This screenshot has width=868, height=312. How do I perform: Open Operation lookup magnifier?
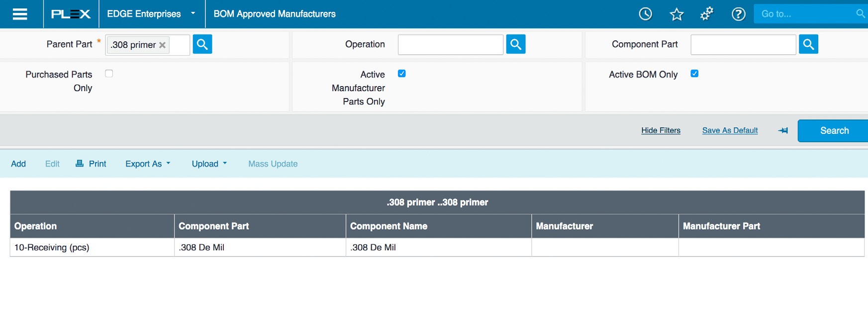click(516, 44)
